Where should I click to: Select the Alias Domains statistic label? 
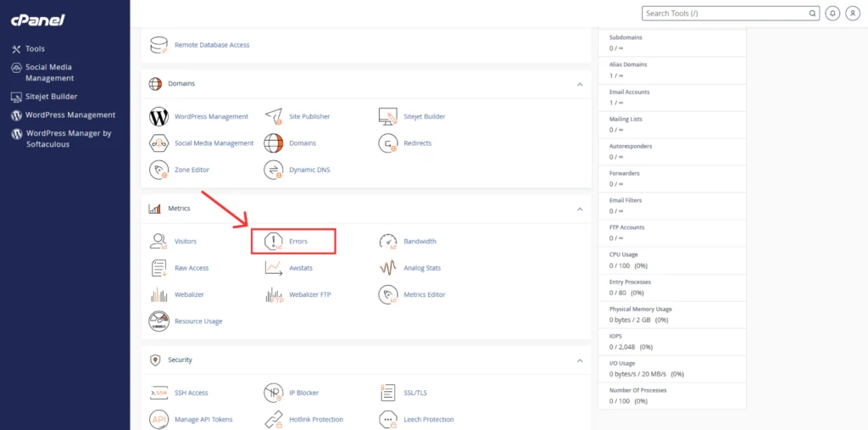(628, 64)
